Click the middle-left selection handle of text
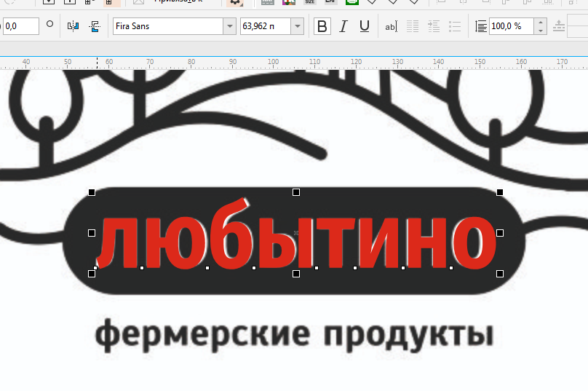The width and height of the screenshot is (588, 391). click(92, 233)
